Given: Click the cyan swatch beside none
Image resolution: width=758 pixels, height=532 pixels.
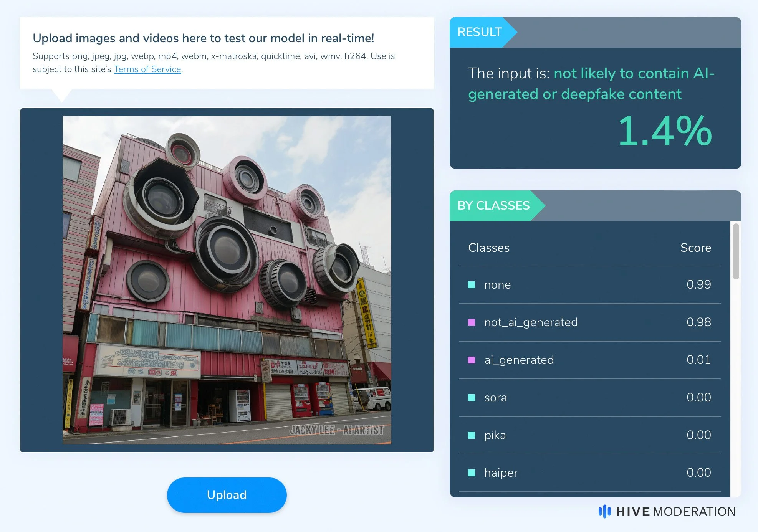Looking at the screenshot, I should (472, 285).
